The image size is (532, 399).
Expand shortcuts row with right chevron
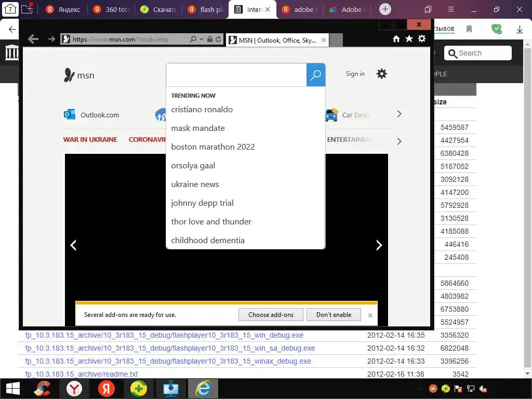pyautogui.click(x=400, y=114)
